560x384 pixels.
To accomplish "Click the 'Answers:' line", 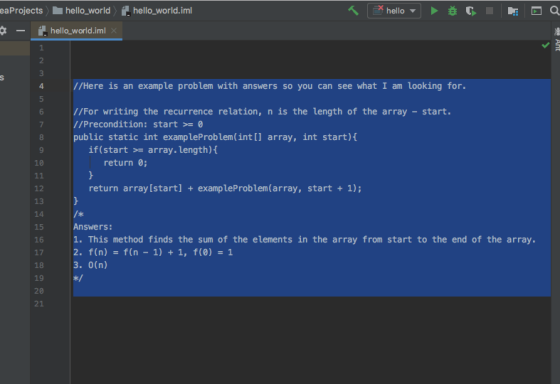I will (x=93, y=227).
